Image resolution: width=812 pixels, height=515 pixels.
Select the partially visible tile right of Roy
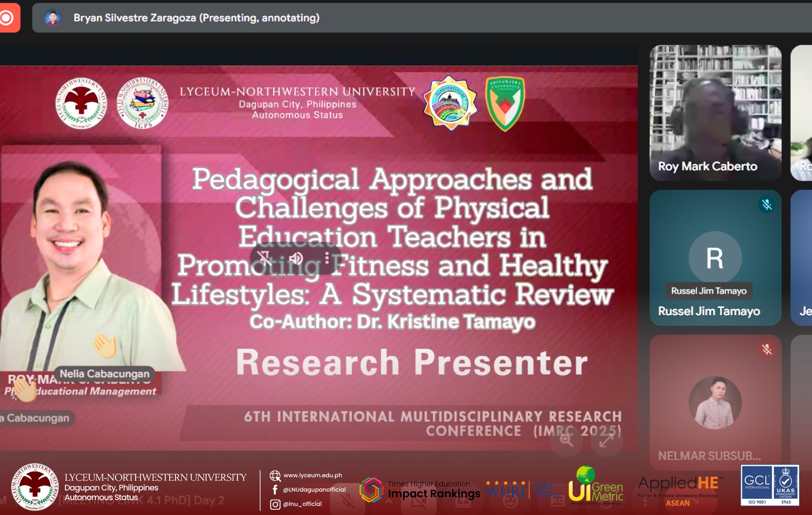point(802,113)
